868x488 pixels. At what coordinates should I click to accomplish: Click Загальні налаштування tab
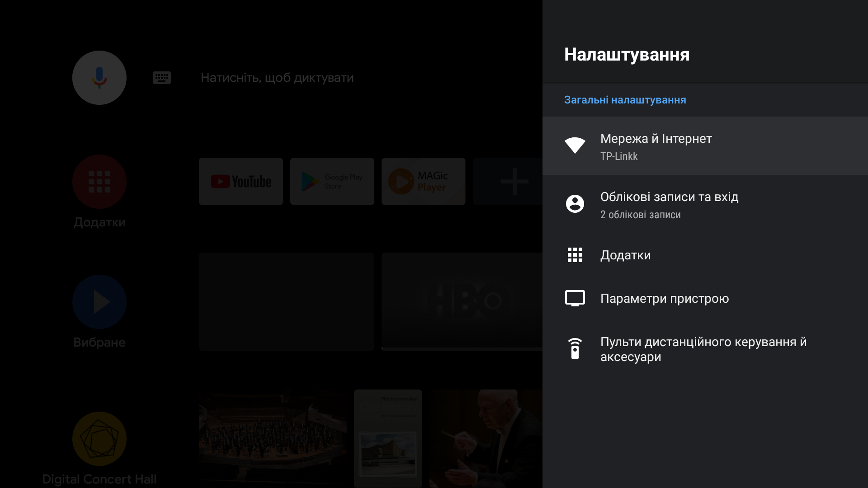(x=625, y=99)
